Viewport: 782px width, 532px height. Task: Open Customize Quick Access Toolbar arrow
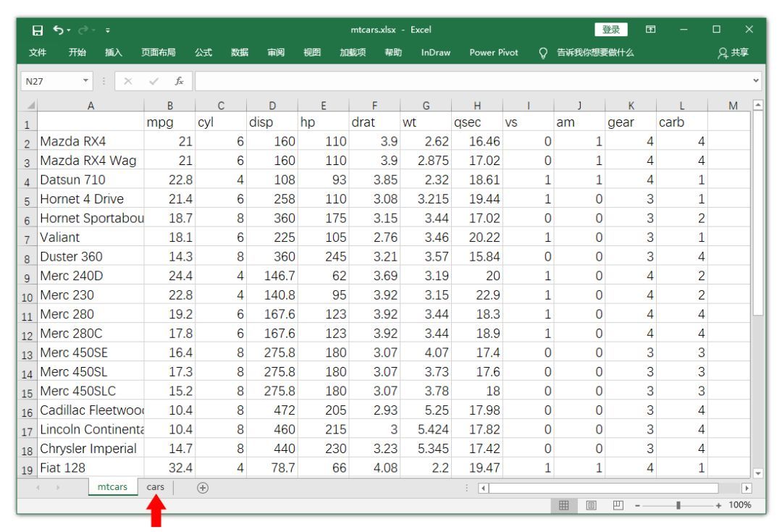tap(108, 30)
